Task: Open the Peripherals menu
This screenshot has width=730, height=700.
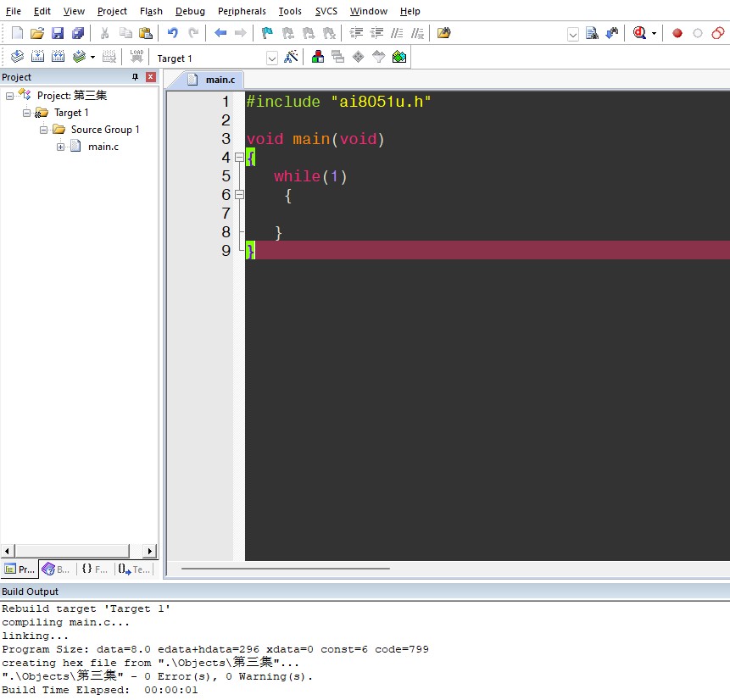Action: coord(242,11)
